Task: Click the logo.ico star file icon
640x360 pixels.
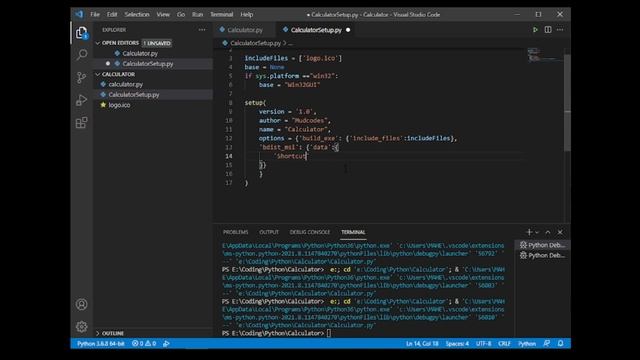Action: tap(103, 105)
